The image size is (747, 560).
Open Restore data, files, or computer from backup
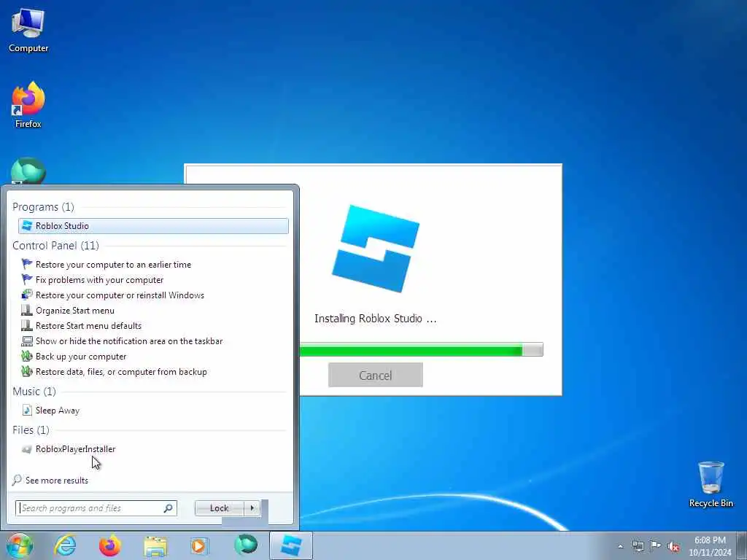click(x=121, y=371)
